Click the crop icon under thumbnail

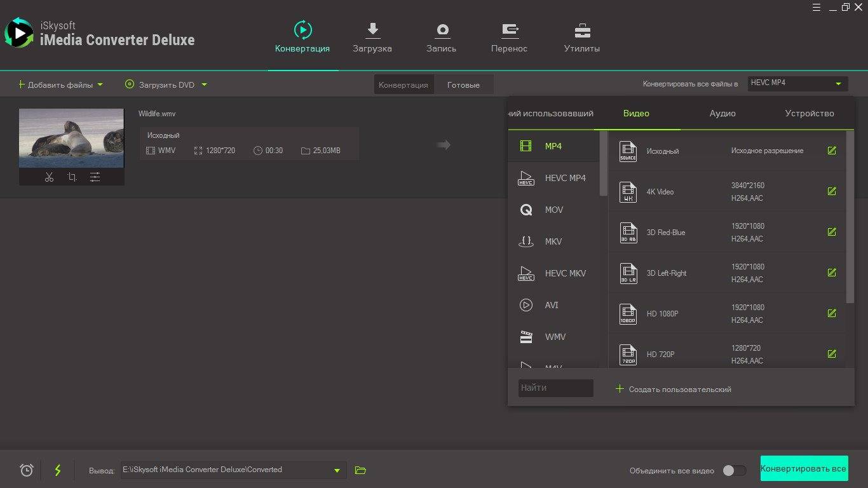coord(72,177)
